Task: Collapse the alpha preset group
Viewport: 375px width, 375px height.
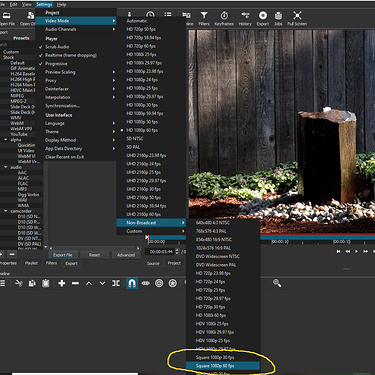Action: tap(6, 140)
